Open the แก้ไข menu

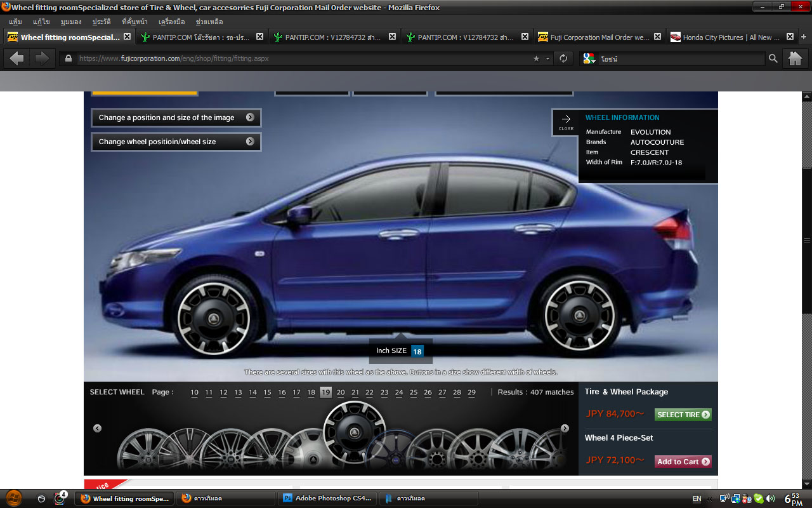[x=41, y=22]
